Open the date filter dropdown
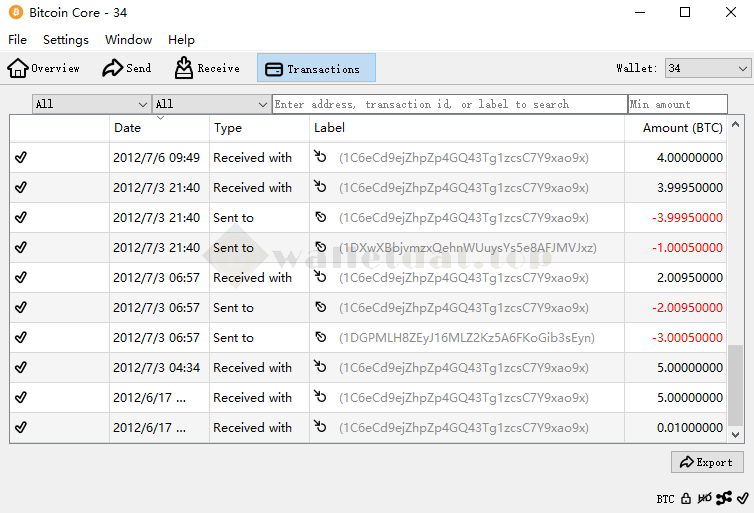This screenshot has width=754, height=513. pyautogui.click(x=91, y=104)
